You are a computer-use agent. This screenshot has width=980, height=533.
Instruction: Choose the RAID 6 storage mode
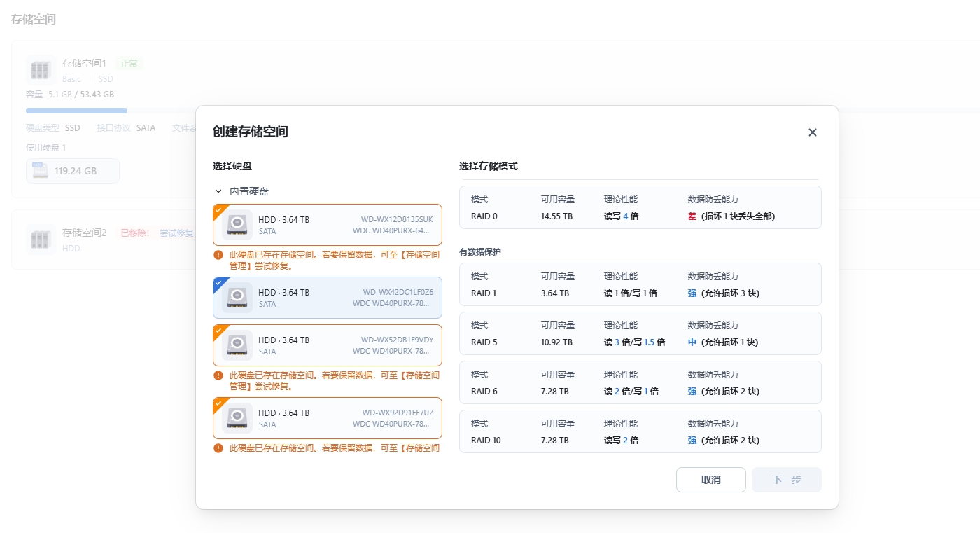click(640, 382)
